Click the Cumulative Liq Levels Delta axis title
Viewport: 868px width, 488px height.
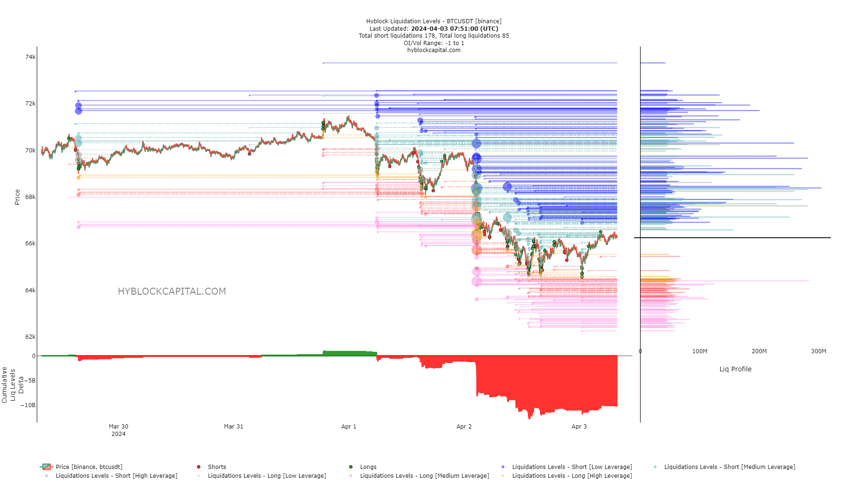point(13,385)
